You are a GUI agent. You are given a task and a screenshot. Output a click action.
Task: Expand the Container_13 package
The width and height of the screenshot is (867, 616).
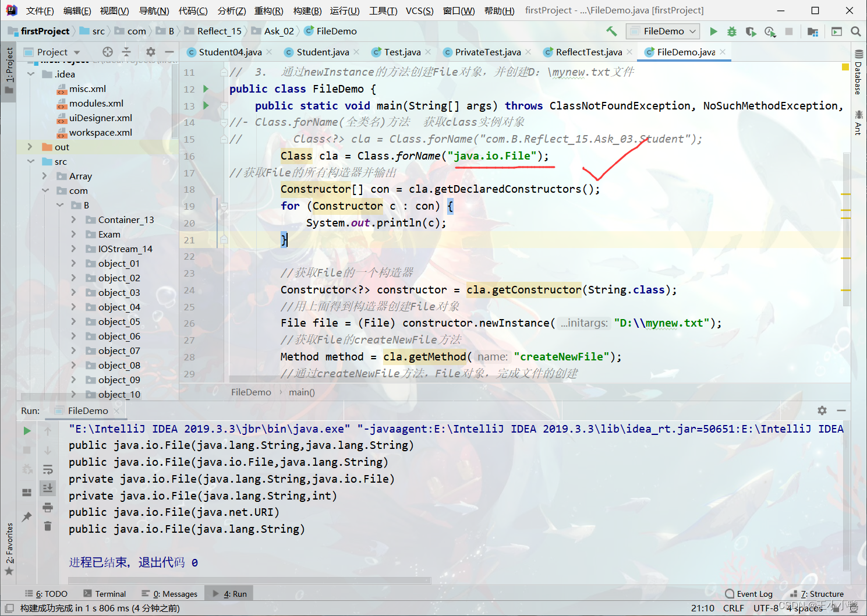tap(74, 220)
